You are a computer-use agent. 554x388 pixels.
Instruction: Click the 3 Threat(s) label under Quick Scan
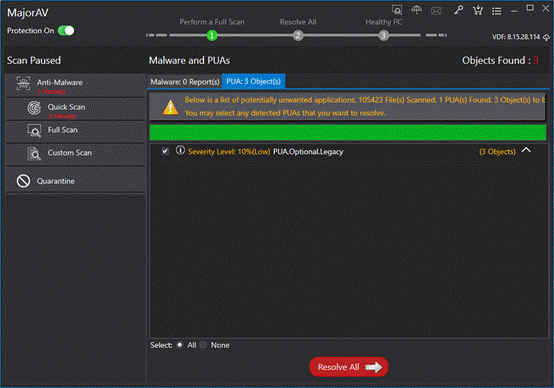point(62,116)
